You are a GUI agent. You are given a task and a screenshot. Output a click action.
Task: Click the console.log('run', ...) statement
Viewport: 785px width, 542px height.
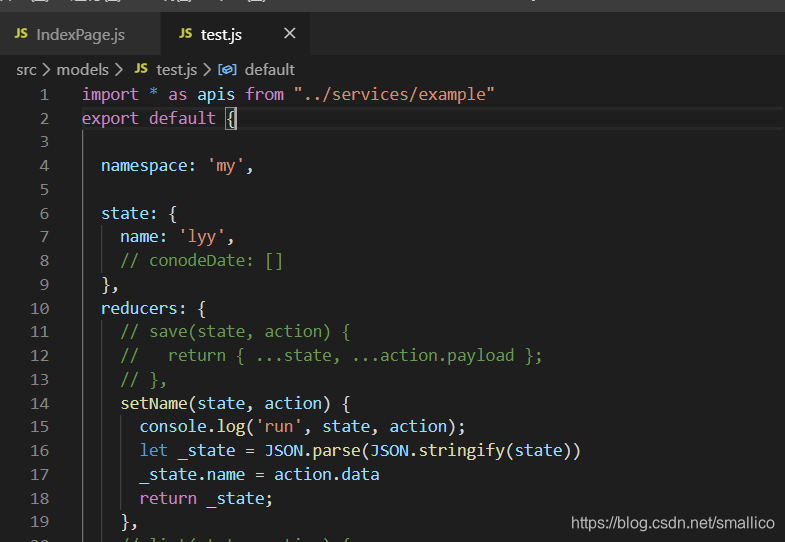click(x=302, y=426)
